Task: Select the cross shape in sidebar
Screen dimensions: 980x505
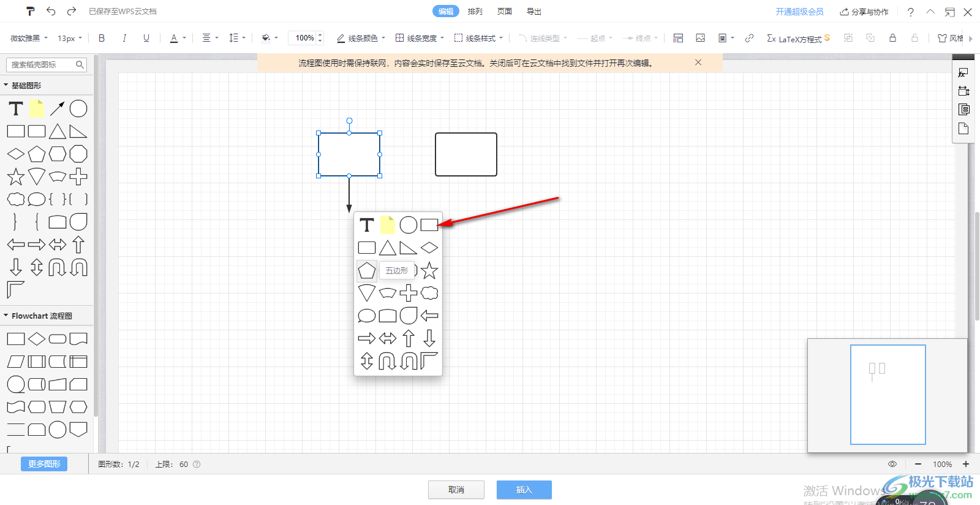Action: tap(78, 177)
